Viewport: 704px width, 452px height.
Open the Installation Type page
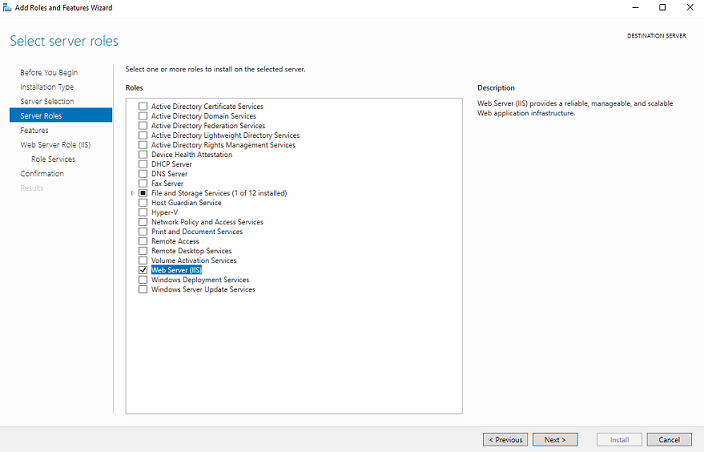point(47,87)
